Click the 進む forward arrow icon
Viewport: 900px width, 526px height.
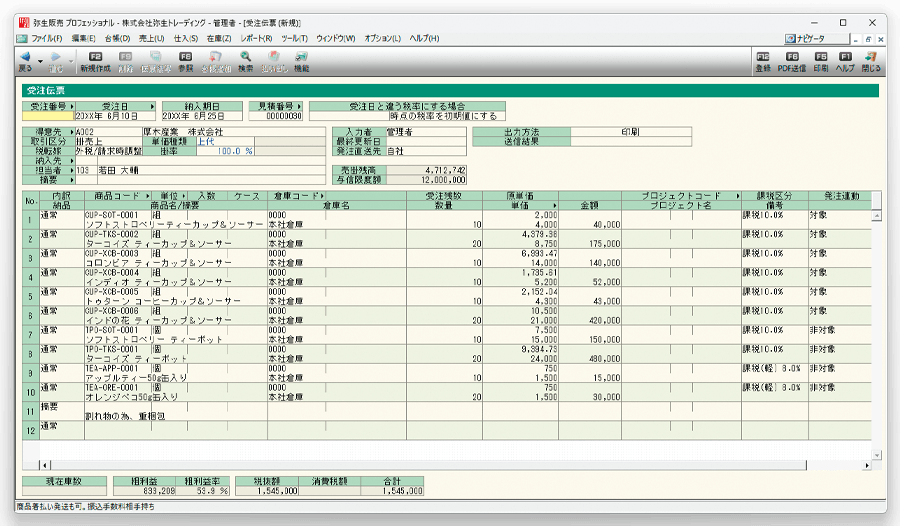[x=56, y=56]
